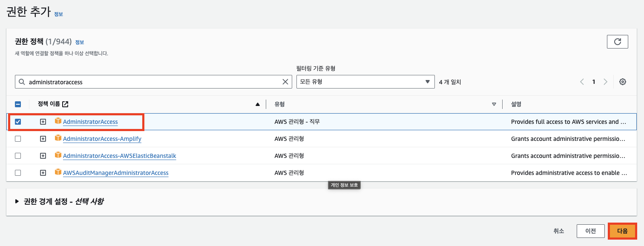Click the 정책 이름 column header
The image size is (644, 246).
(x=49, y=104)
